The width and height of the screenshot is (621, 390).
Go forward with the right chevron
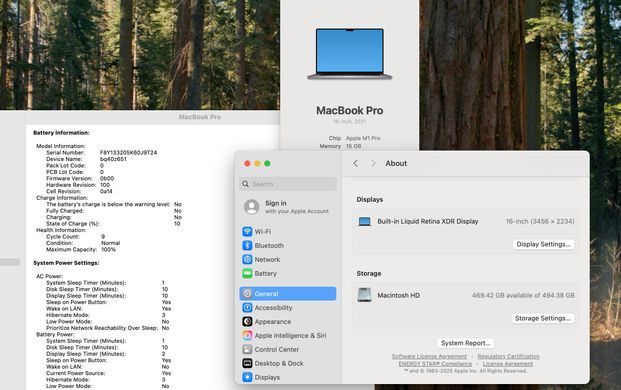click(373, 163)
